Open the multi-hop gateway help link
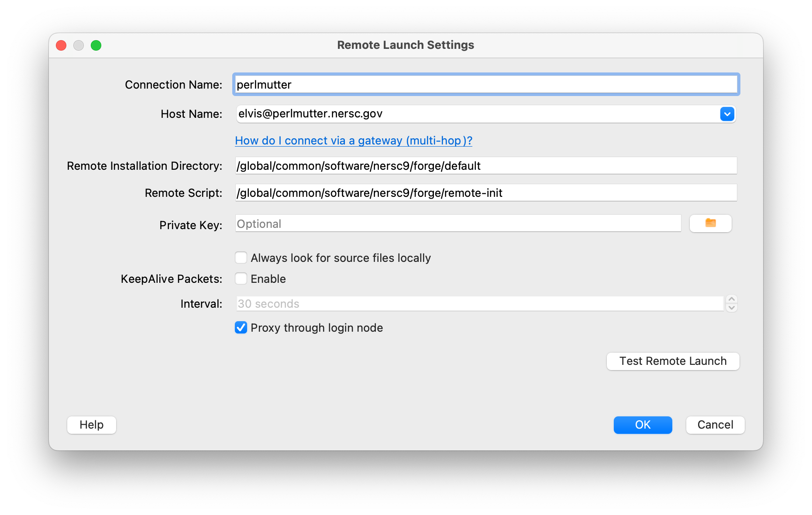 pos(353,141)
